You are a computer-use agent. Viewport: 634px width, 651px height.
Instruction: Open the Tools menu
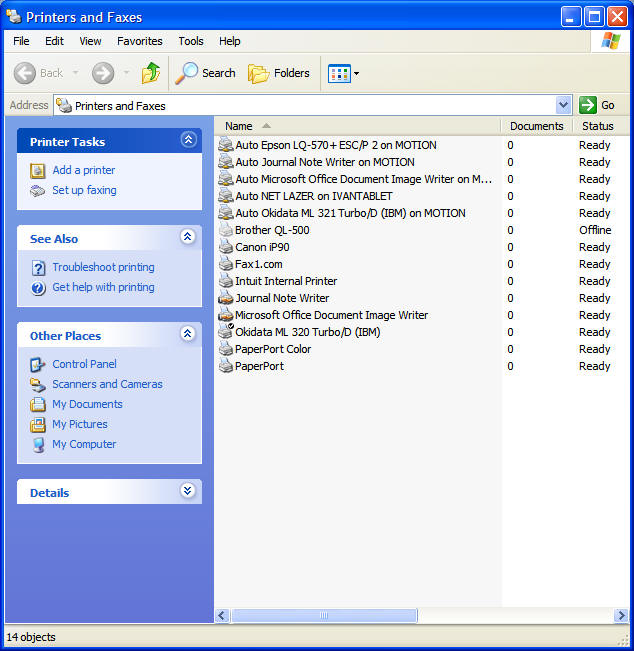click(190, 41)
